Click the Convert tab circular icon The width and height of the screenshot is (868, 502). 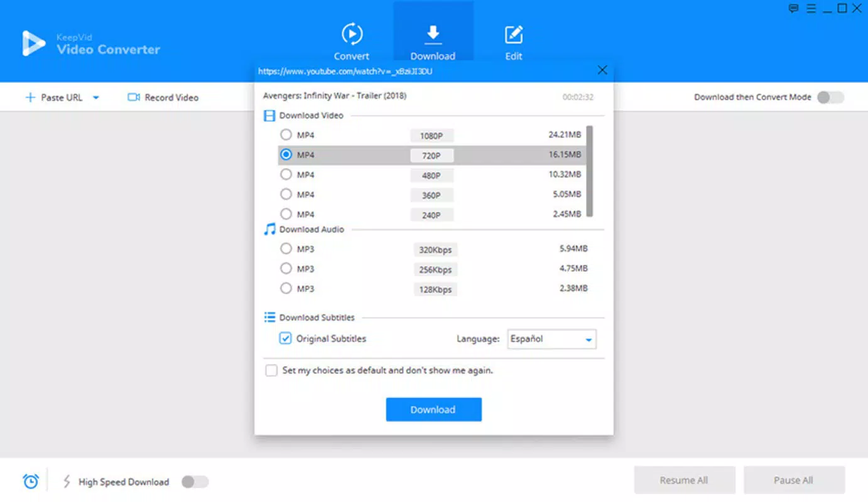click(x=351, y=33)
